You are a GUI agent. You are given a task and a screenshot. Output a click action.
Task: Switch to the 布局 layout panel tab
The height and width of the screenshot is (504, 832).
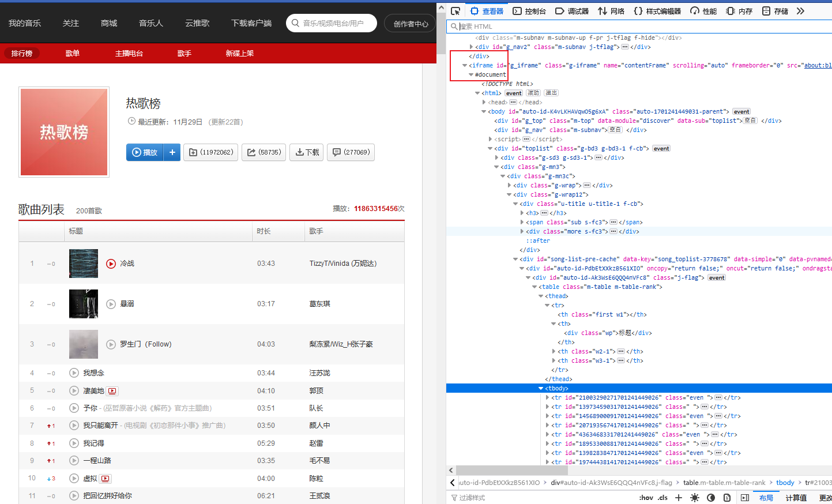[766, 498]
